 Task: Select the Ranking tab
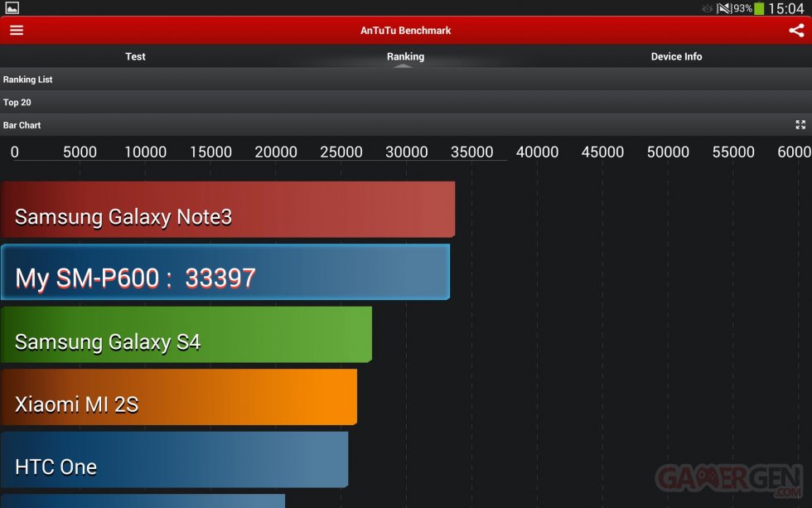pos(405,56)
